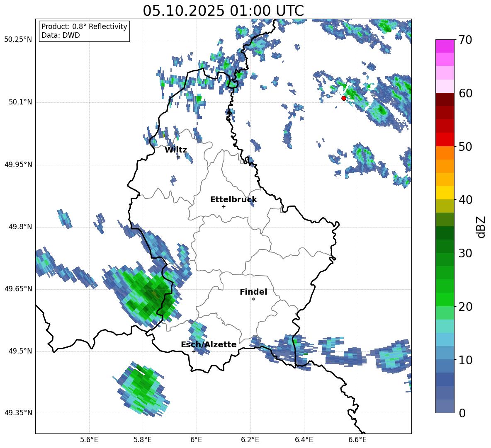Click the 49.5°N latitude tick label
The width and height of the screenshot is (491, 448).
[x=20, y=351]
